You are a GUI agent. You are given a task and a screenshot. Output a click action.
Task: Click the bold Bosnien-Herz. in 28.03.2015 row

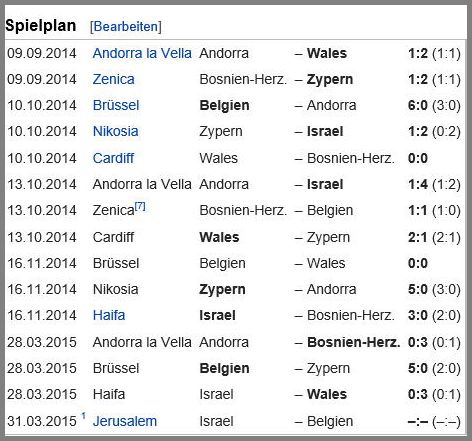pos(353,342)
